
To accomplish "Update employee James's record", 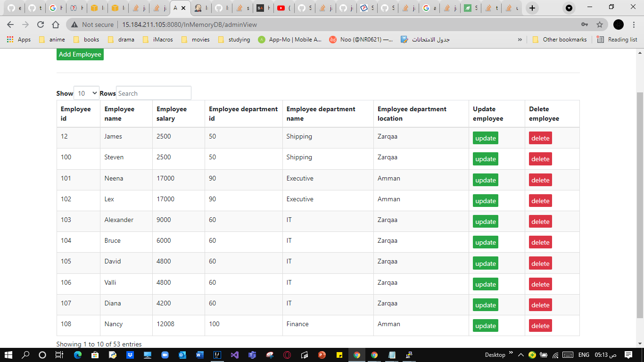I will click(x=485, y=138).
